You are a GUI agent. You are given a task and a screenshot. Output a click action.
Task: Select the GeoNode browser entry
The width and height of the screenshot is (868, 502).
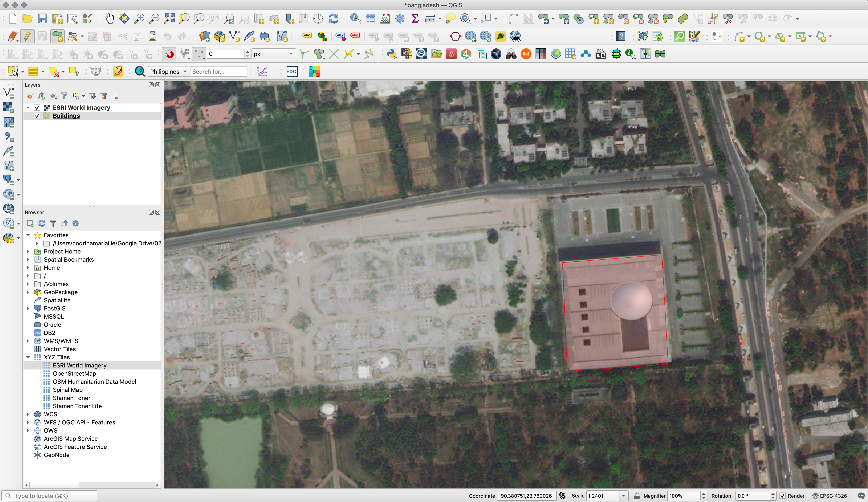pyautogui.click(x=57, y=455)
